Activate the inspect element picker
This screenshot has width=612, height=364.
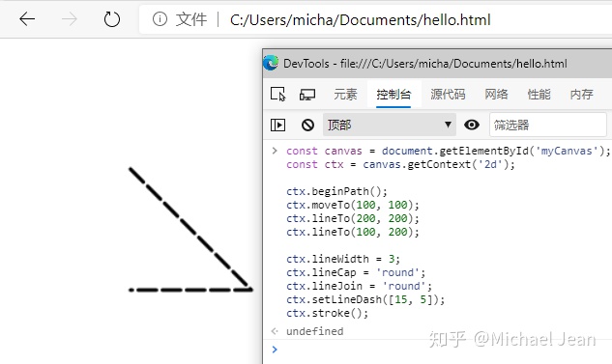277,94
